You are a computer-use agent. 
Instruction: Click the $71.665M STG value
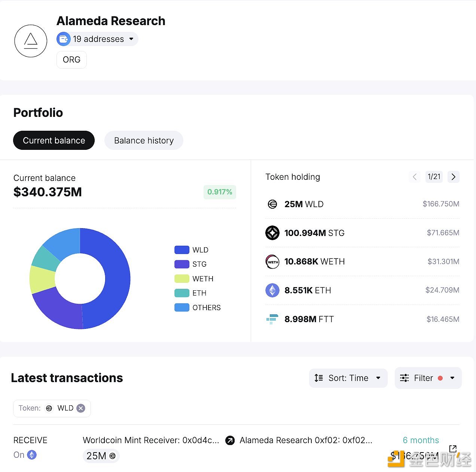[x=443, y=233]
